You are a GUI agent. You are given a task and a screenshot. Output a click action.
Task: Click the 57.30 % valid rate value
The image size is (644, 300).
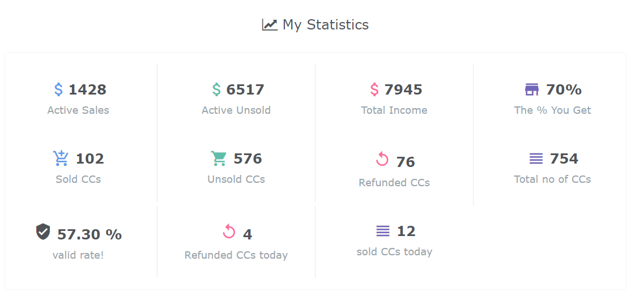[89, 234]
